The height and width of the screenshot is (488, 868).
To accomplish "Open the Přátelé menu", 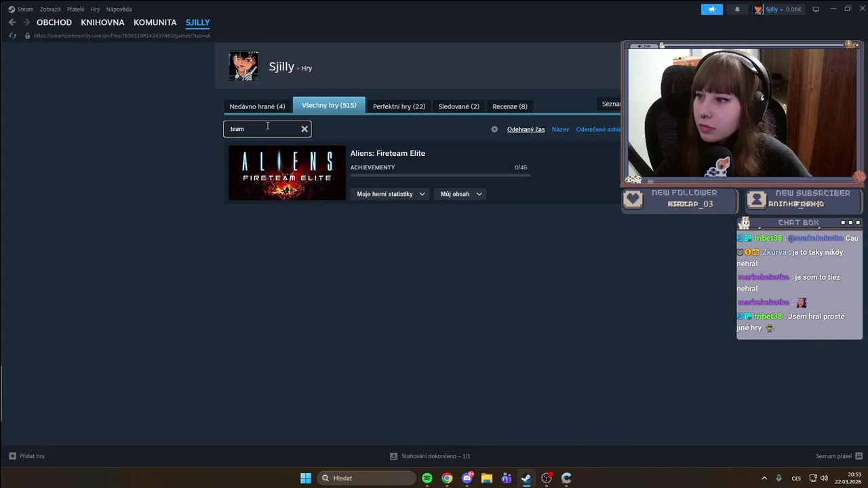I will coord(76,9).
